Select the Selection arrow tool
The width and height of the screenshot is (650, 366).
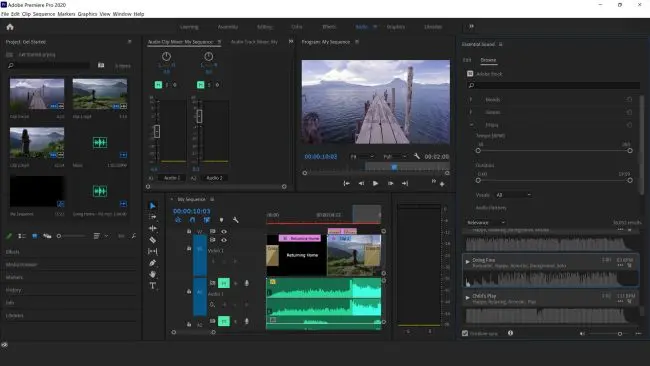click(153, 206)
